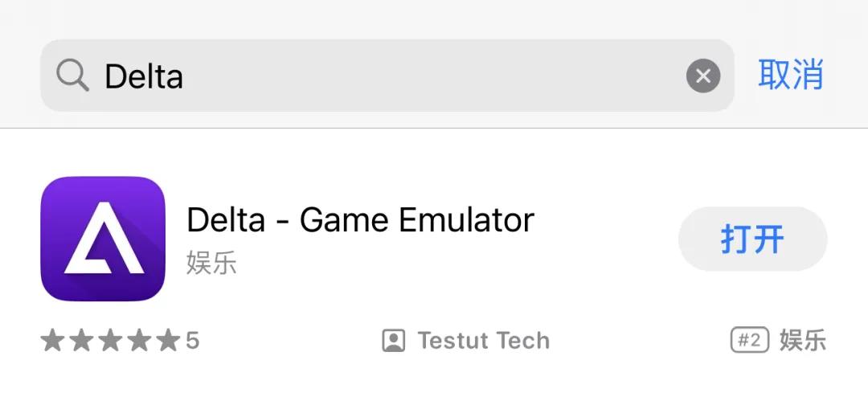868x393 pixels.
Task: Click the third rating star
Action: (x=110, y=340)
